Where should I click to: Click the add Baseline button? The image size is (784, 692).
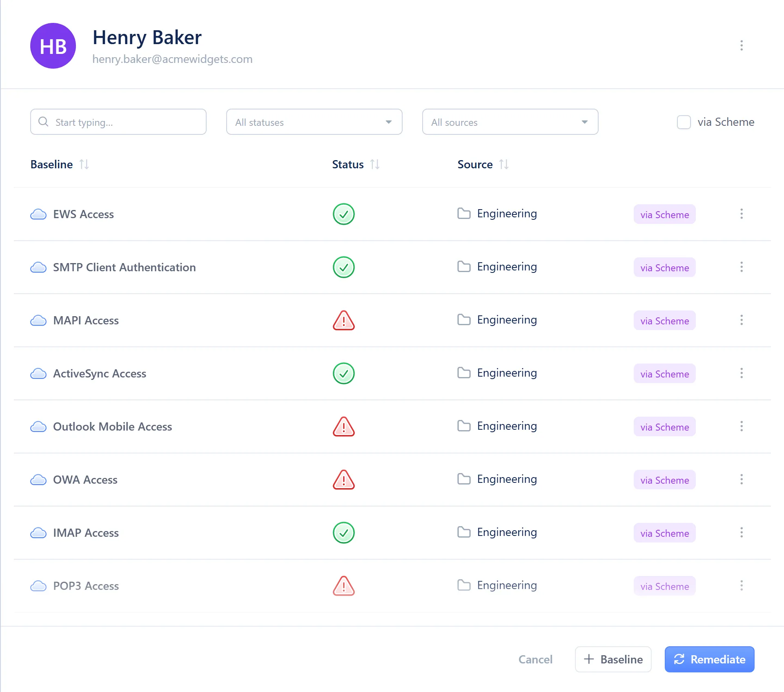[x=613, y=659]
